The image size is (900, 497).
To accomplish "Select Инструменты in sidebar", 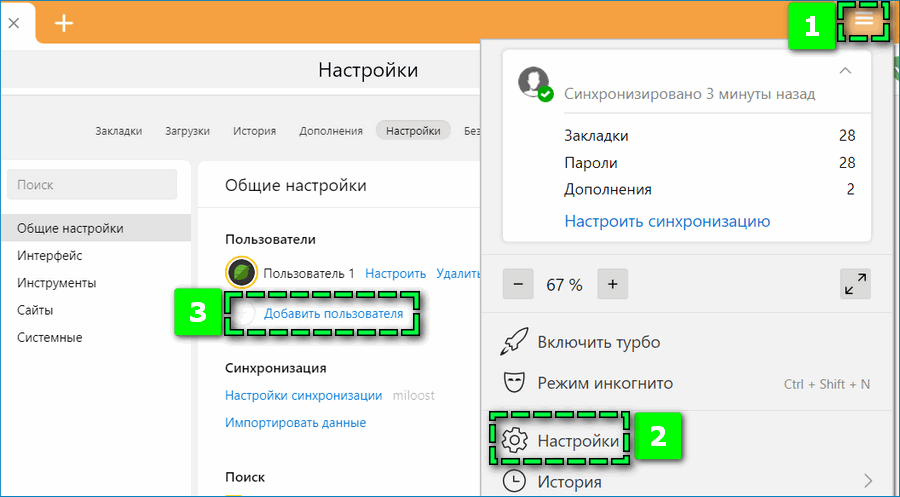I will click(x=56, y=283).
